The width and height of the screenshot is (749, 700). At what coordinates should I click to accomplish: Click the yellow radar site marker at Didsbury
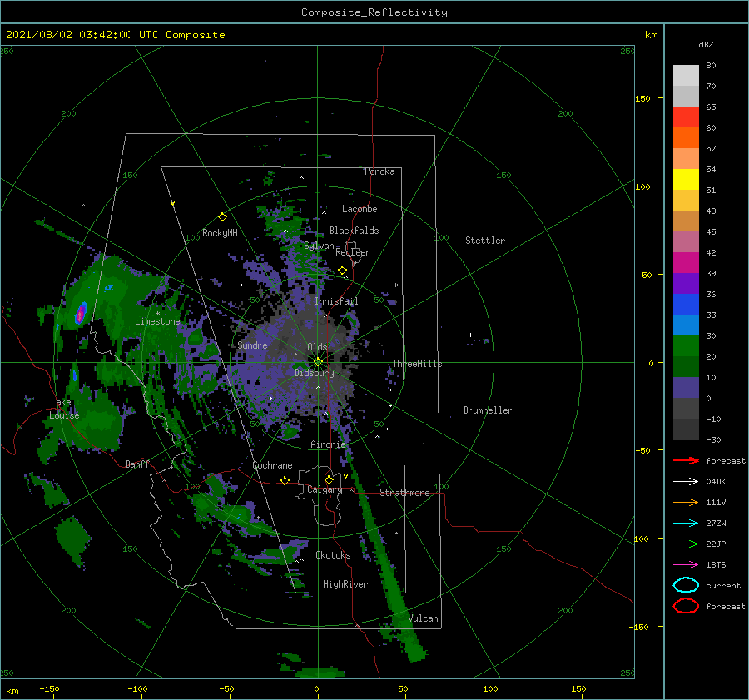pyautogui.click(x=318, y=362)
